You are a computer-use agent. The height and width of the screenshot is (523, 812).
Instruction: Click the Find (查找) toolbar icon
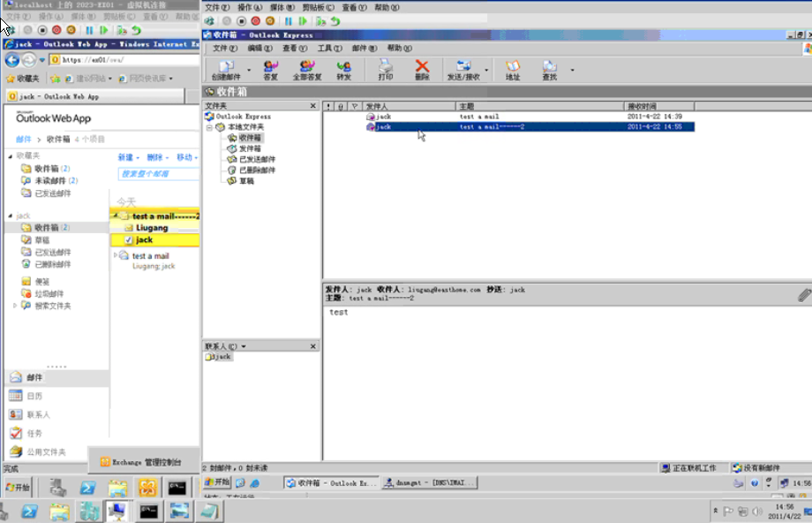pyautogui.click(x=549, y=70)
